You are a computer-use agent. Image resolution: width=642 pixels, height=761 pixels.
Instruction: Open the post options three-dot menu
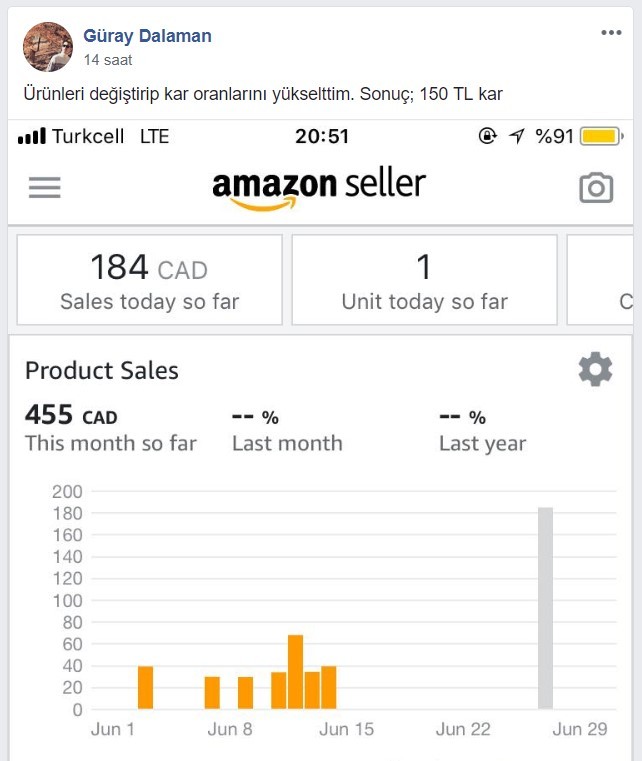tap(611, 33)
